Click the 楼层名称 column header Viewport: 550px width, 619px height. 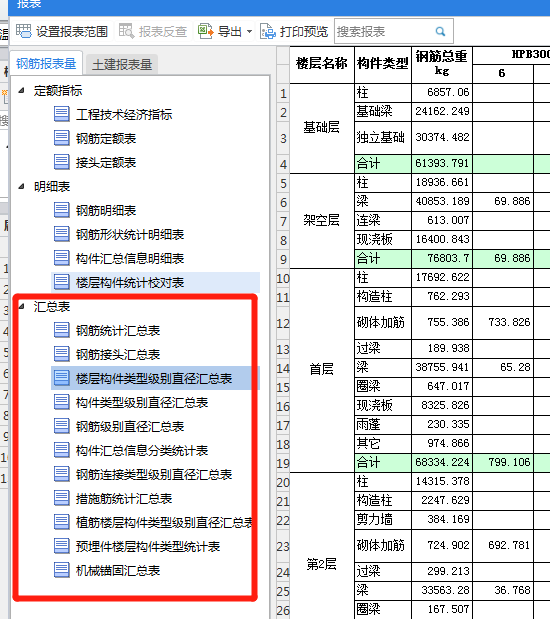(322, 64)
